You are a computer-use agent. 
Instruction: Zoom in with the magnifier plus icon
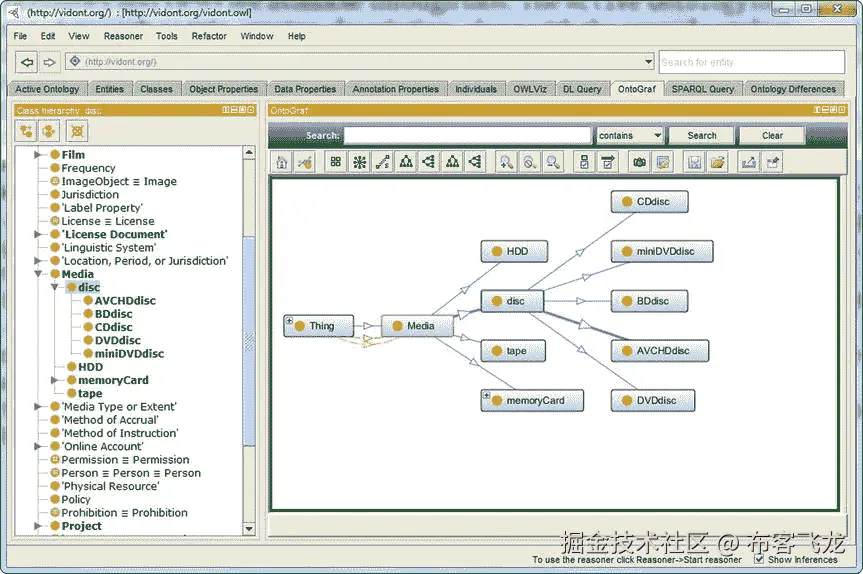click(506, 162)
